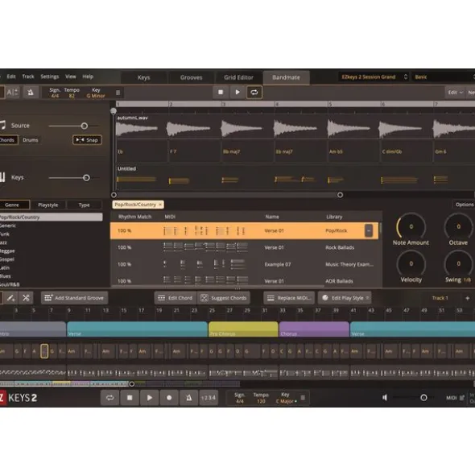Click the Velocity knob
The height and width of the screenshot is (476, 475).
(x=411, y=263)
